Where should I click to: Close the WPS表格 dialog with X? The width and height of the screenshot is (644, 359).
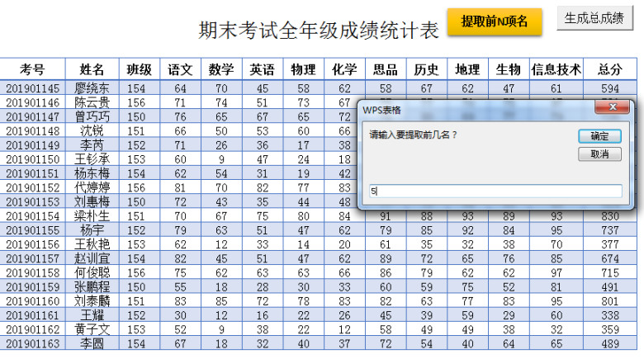tap(612, 107)
